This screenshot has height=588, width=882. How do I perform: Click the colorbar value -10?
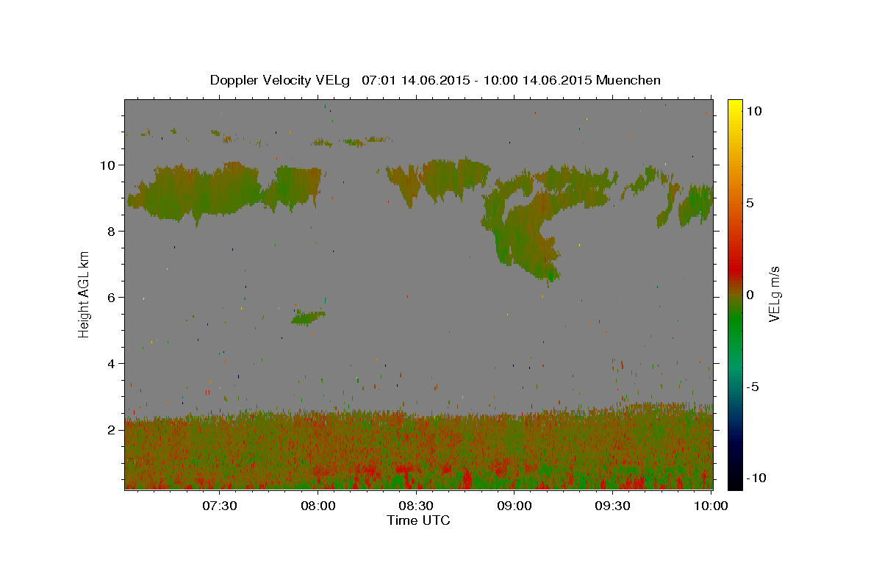pyautogui.click(x=756, y=478)
